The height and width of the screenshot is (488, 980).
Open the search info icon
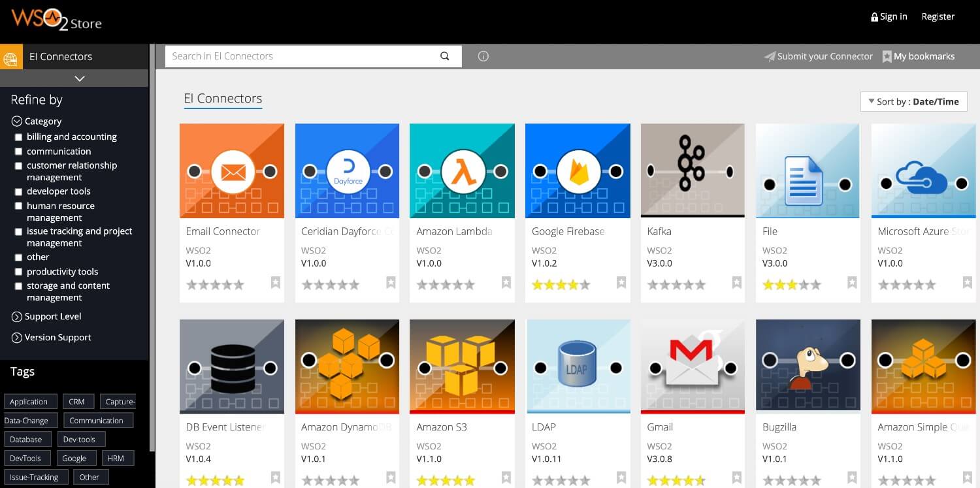pyautogui.click(x=483, y=56)
